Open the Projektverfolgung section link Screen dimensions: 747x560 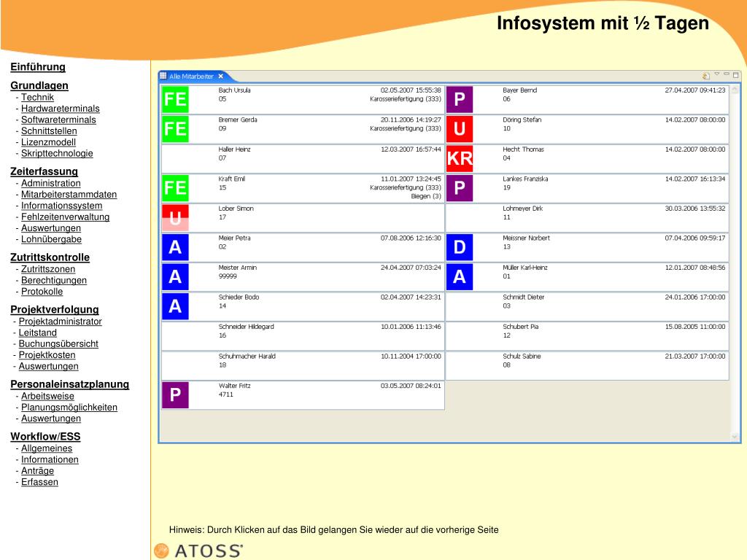point(55,309)
